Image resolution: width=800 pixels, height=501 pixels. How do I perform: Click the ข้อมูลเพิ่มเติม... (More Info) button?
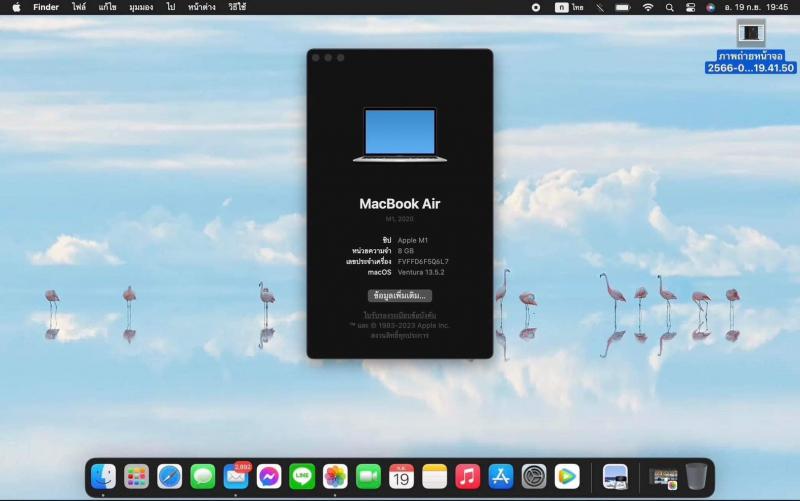coord(400,295)
